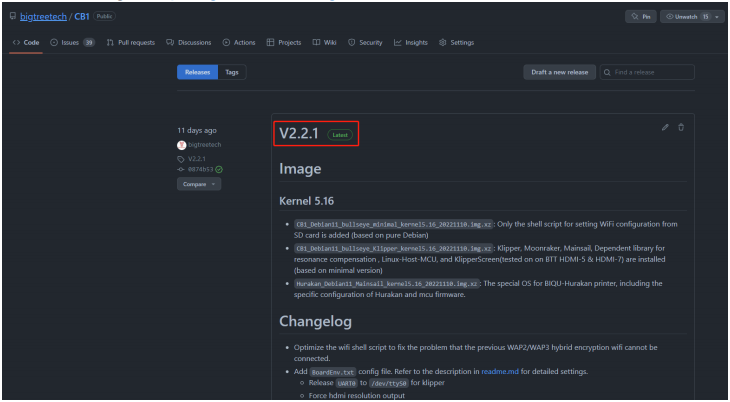Click the bigtreetech avatar icon
Viewport: 730px width, 402px height.
point(181,144)
